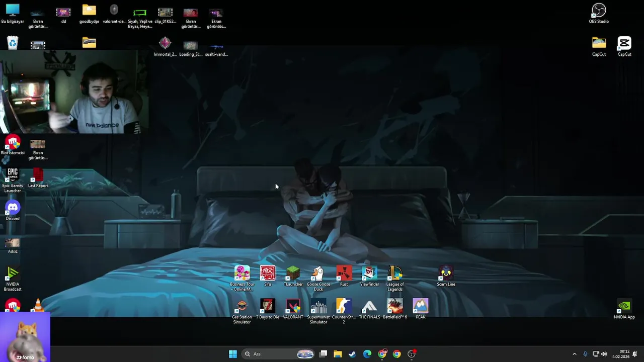Open the Last Report shortcut
Image resolution: width=644 pixels, height=362 pixels.
(38, 178)
